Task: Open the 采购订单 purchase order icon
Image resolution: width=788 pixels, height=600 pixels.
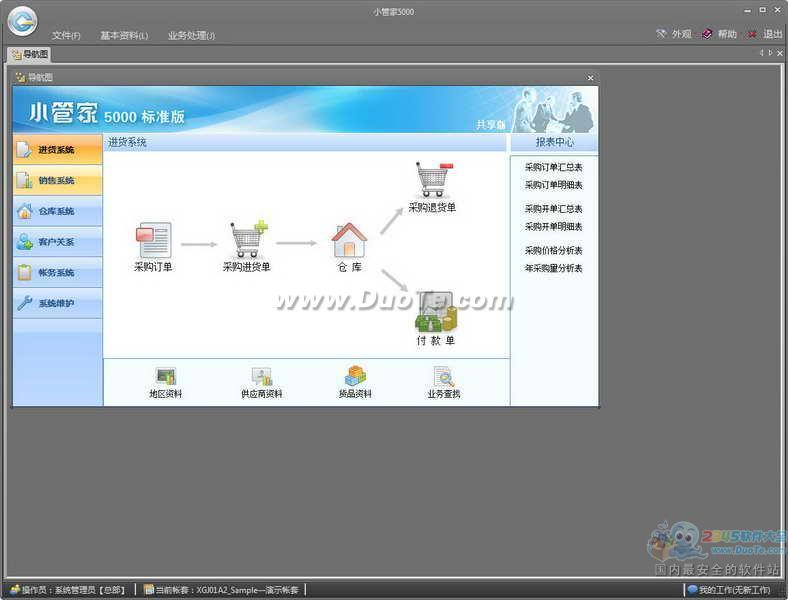Action: 153,240
